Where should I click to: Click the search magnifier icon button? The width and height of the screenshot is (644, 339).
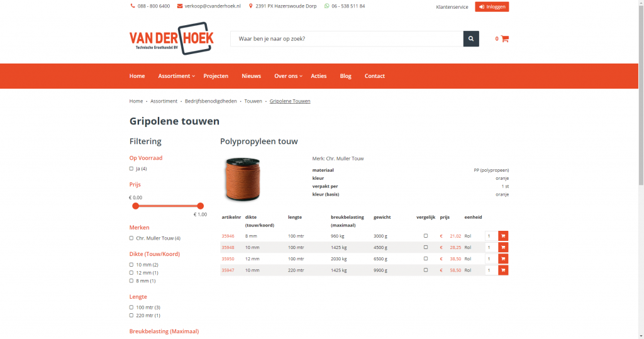coord(471,39)
